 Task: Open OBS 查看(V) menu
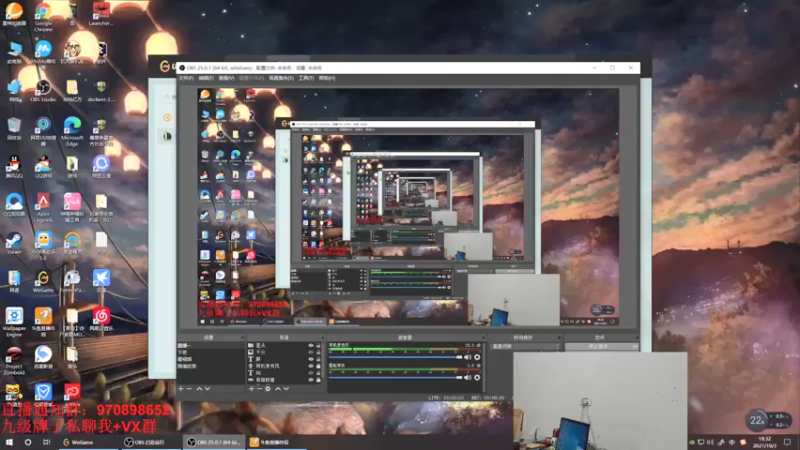tap(226, 78)
